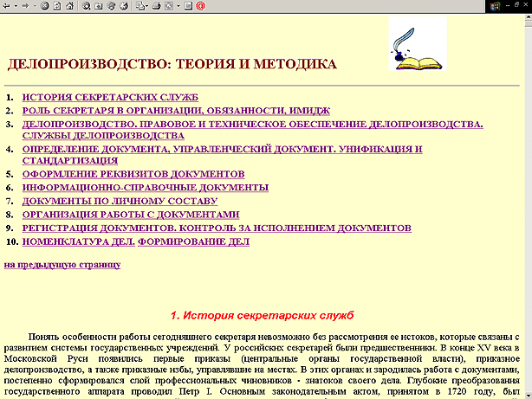
Task: Open link 'Роль секретаря в организации, обязанности, имидж'
Action: [x=164, y=111]
